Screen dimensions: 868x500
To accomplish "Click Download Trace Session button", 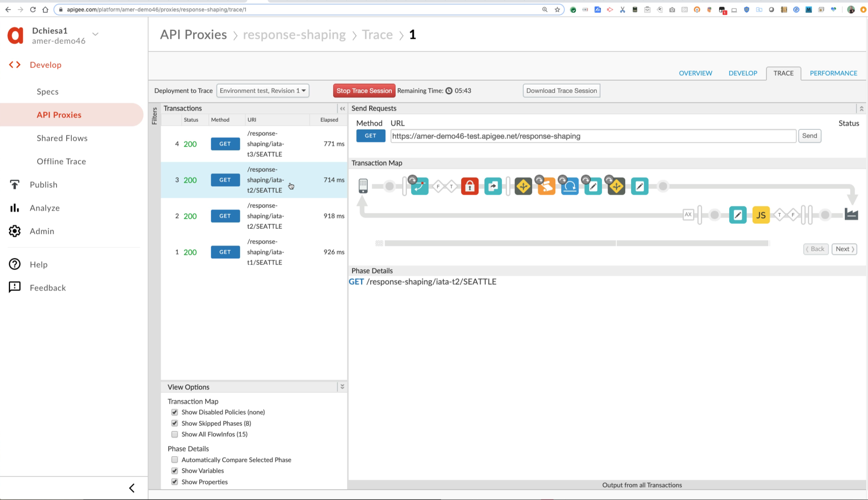I will (561, 91).
